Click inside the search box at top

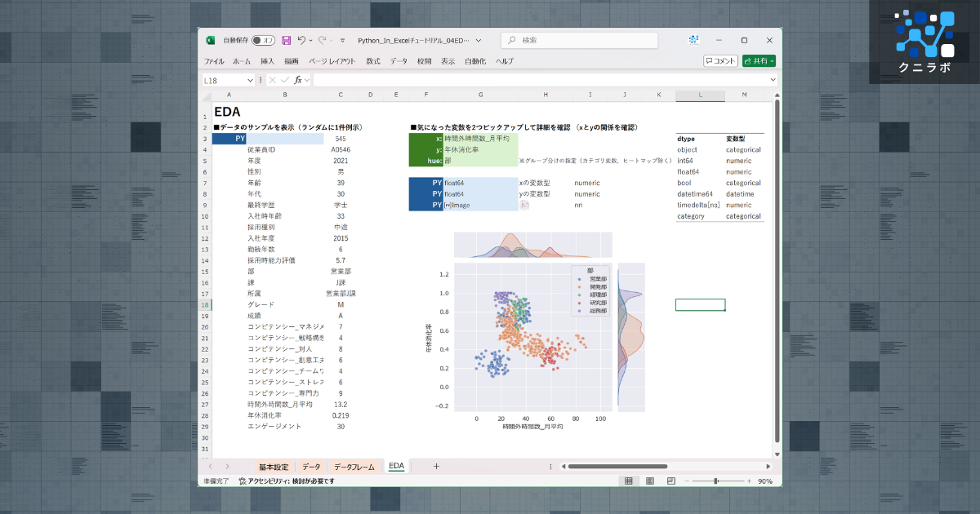(x=580, y=40)
